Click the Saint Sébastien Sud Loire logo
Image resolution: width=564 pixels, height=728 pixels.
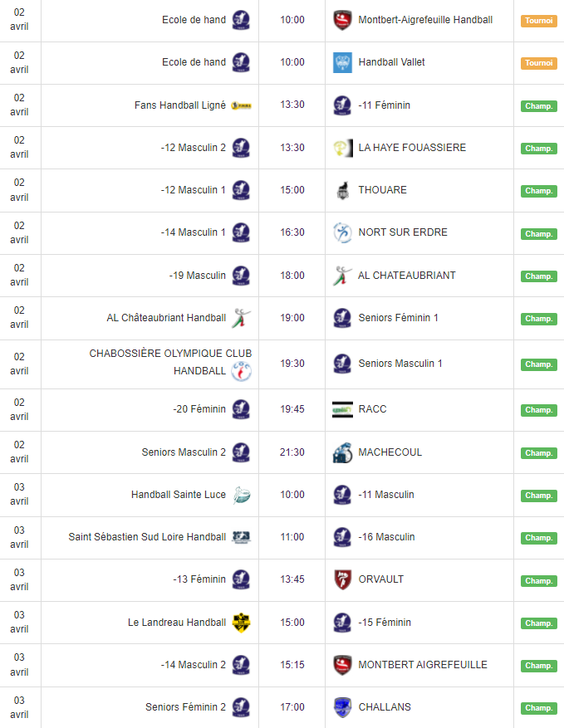pyautogui.click(x=241, y=537)
